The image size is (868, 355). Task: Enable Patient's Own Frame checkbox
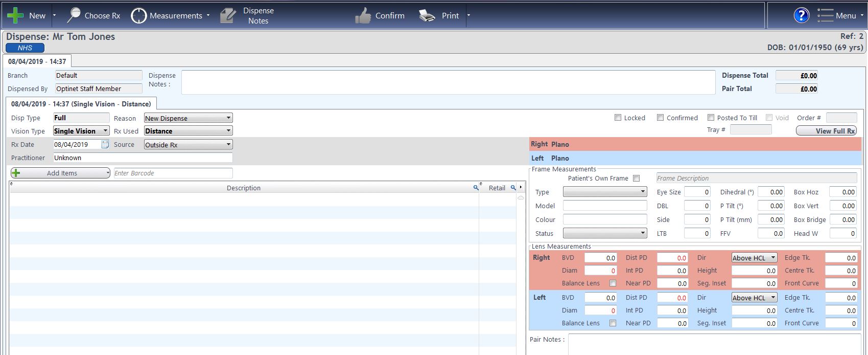636,179
